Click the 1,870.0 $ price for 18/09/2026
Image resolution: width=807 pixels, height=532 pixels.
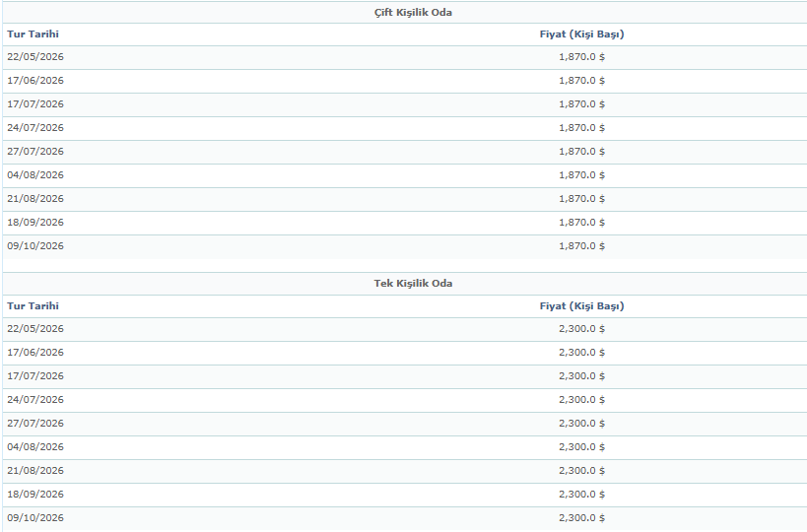(x=581, y=223)
